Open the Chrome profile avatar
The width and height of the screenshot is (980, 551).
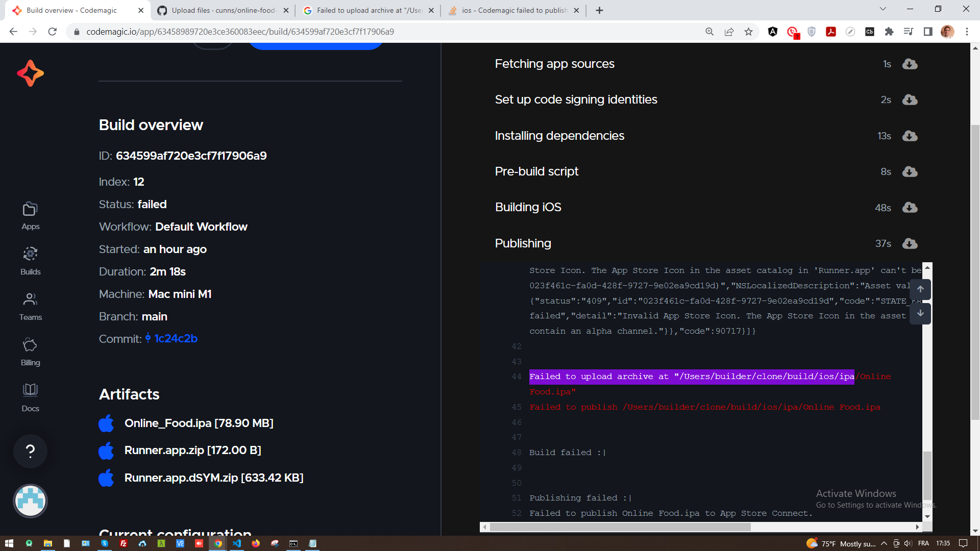coord(947,32)
